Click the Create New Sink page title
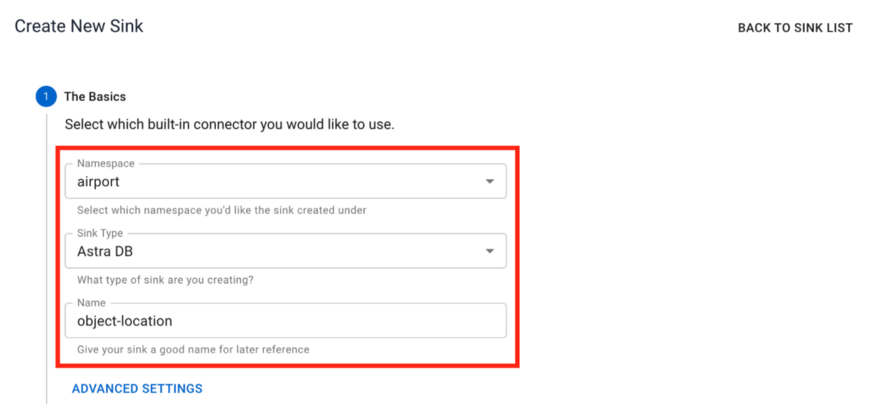875x404 pixels. point(79,26)
